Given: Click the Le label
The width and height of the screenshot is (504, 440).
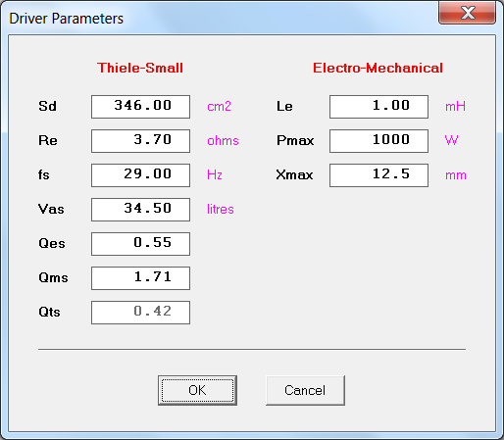Looking at the screenshot, I should 284,107.
